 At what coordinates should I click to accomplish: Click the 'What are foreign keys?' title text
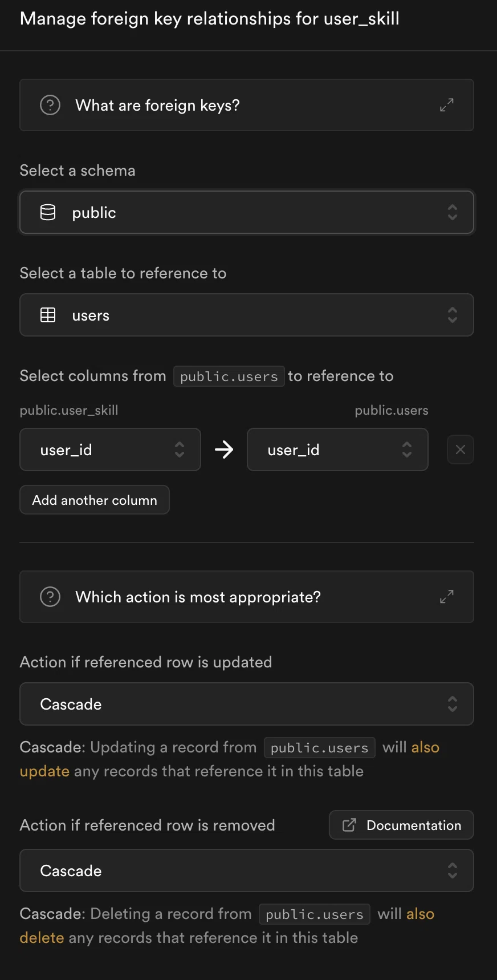pos(157,106)
